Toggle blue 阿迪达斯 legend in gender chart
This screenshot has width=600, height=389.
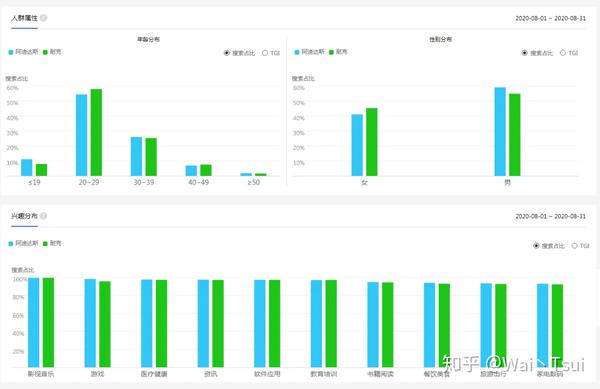(x=309, y=52)
